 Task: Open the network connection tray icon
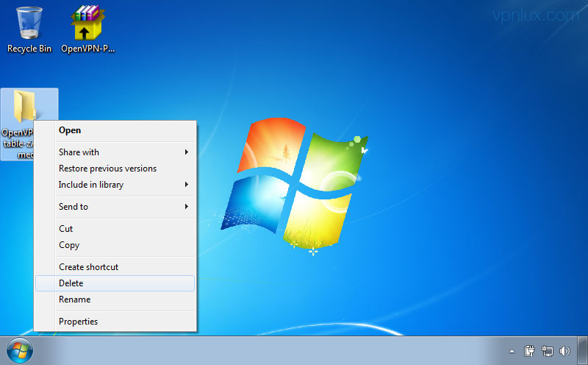point(547,351)
